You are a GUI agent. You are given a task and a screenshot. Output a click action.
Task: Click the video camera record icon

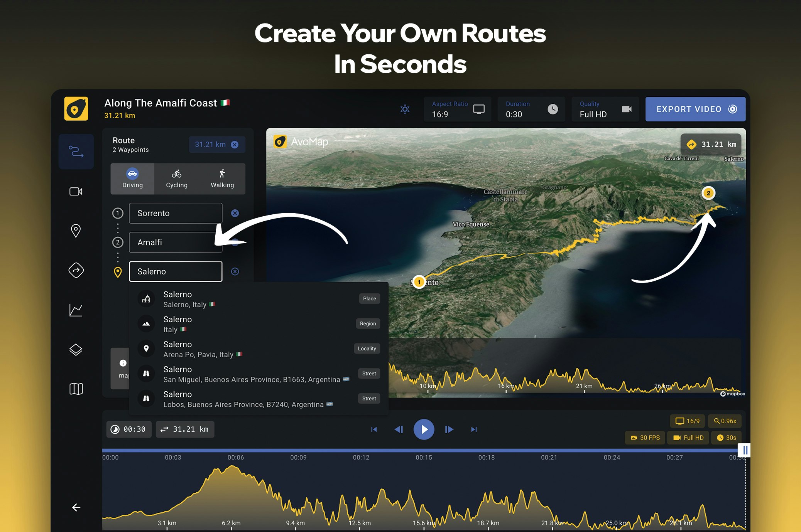(x=76, y=191)
